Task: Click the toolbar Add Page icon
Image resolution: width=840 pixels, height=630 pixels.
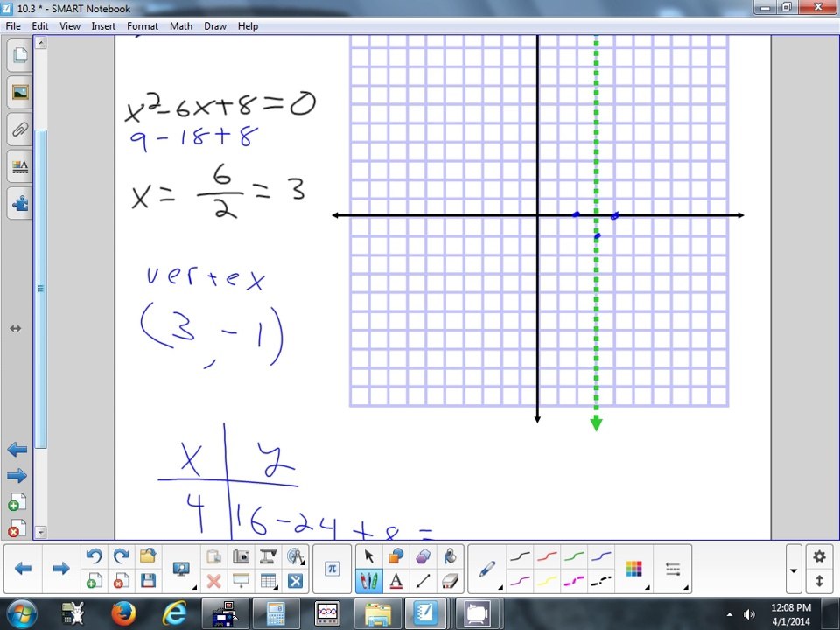Action: [94, 581]
